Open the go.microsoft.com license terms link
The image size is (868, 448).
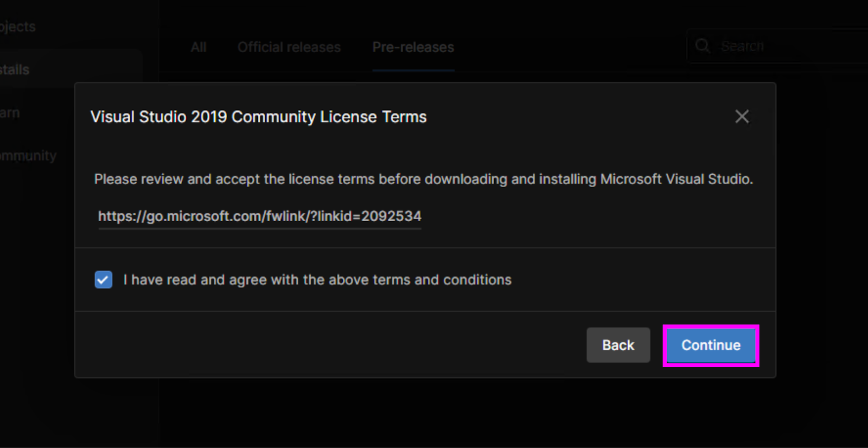click(259, 216)
